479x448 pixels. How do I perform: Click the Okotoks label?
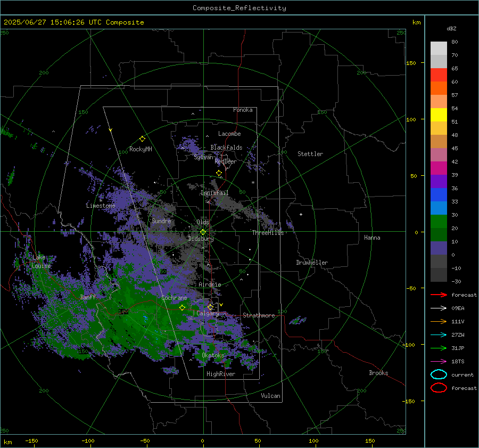(x=213, y=355)
